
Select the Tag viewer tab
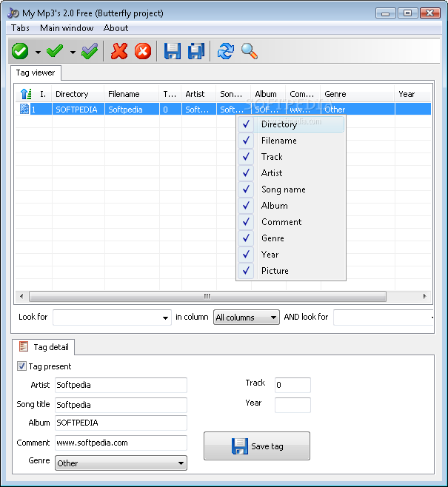pos(36,73)
